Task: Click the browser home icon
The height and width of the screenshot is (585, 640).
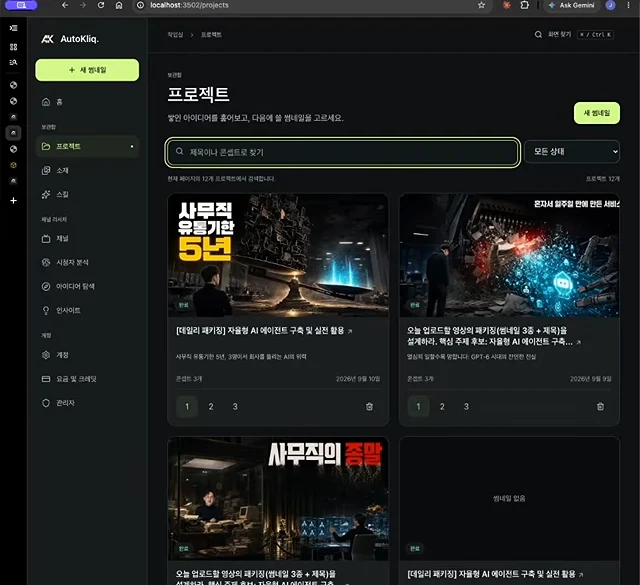Action: (x=119, y=5)
